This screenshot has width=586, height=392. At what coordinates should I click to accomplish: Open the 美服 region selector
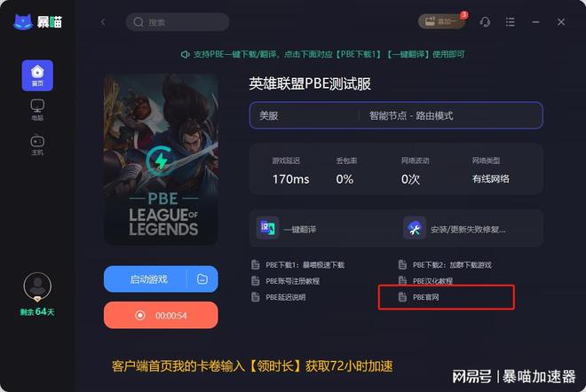304,115
